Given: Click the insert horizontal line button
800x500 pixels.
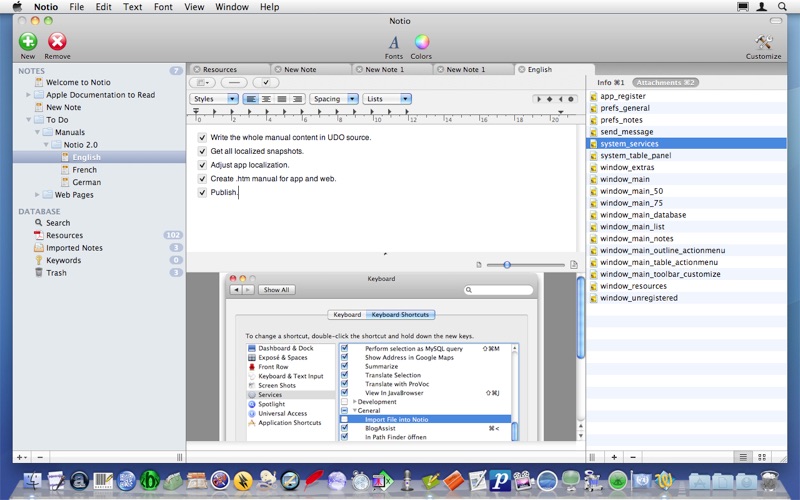Looking at the screenshot, I should 234,82.
